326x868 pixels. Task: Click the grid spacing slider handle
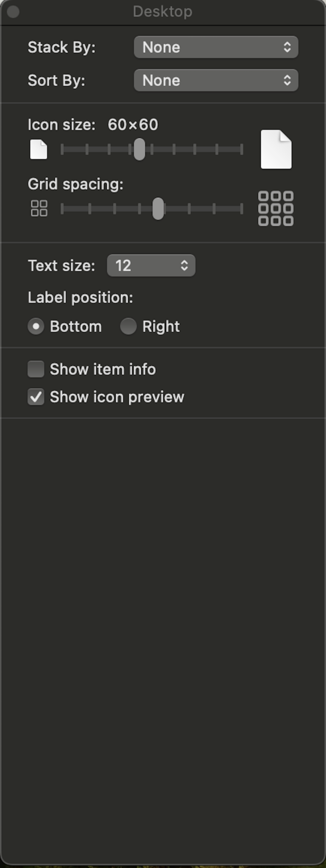coord(157,209)
